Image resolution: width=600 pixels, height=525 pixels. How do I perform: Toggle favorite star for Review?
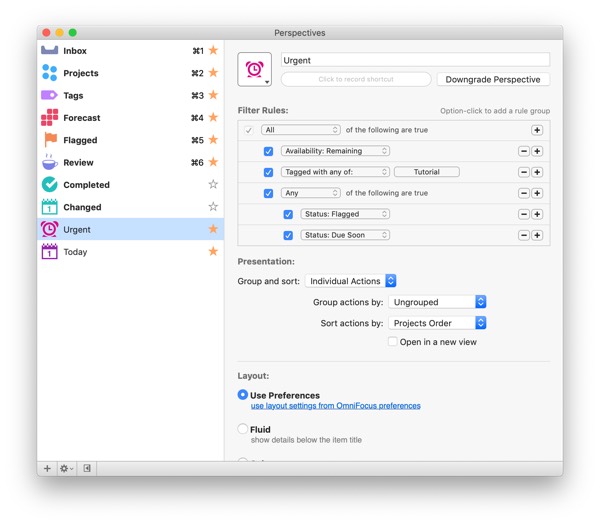click(213, 162)
